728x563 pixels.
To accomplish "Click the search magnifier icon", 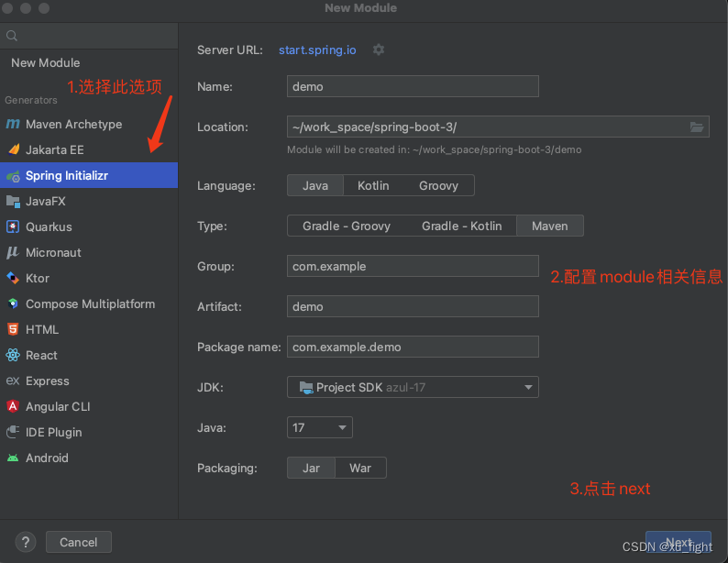I will 12,36.
